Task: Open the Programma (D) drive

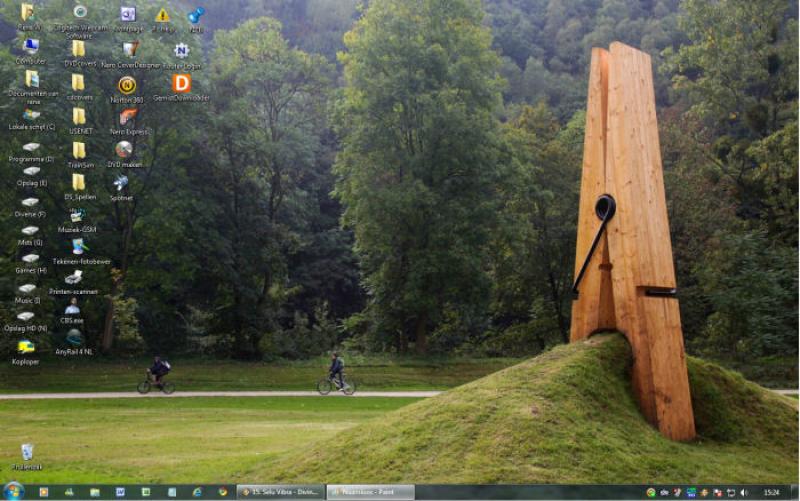Action: point(31,147)
